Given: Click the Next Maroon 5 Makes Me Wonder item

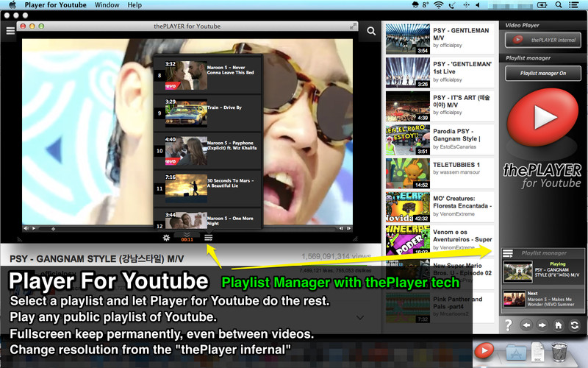Looking at the screenshot, I should coord(542,300).
